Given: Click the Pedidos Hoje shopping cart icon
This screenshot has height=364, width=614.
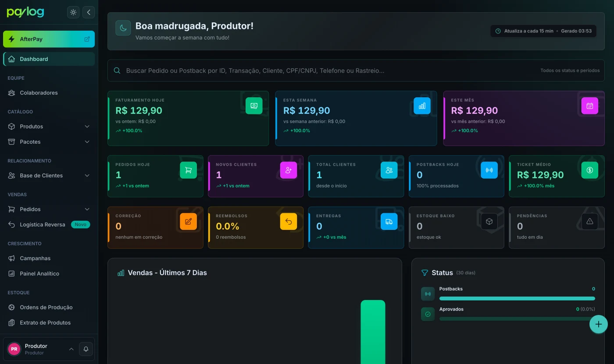Looking at the screenshot, I should point(188,170).
